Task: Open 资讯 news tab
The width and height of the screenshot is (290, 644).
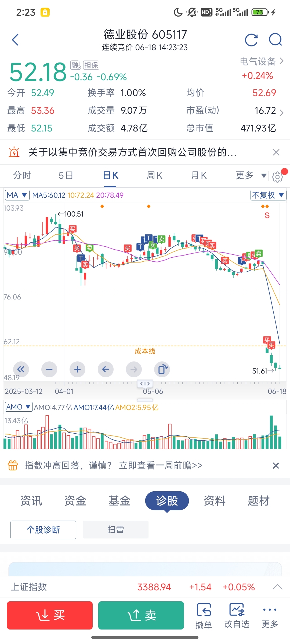Action: pyautogui.click(x=31, y=501)
